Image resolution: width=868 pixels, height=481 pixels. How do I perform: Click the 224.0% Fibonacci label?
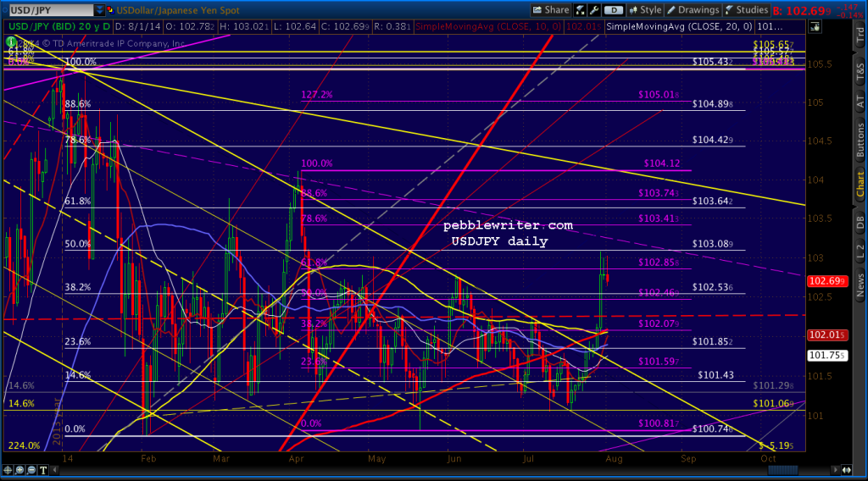24,445
